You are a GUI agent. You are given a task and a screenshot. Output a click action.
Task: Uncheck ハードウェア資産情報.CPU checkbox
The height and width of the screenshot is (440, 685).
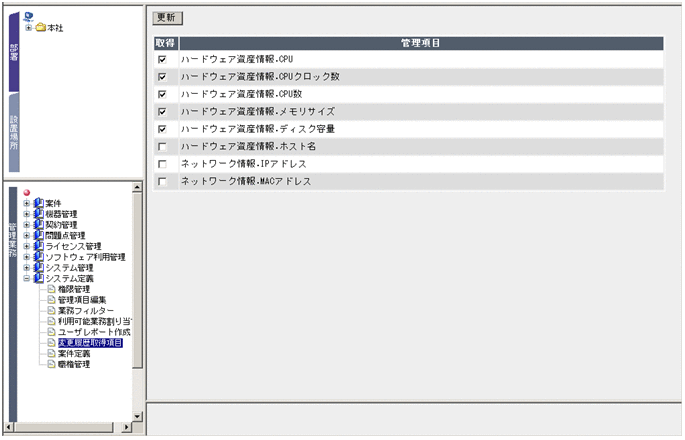pos(162,59)
